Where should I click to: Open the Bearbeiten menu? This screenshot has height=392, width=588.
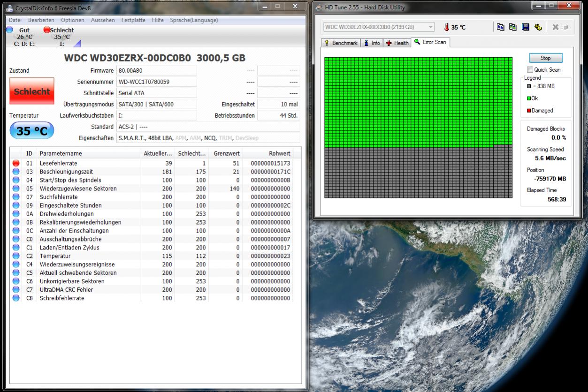tap(41, 20)
